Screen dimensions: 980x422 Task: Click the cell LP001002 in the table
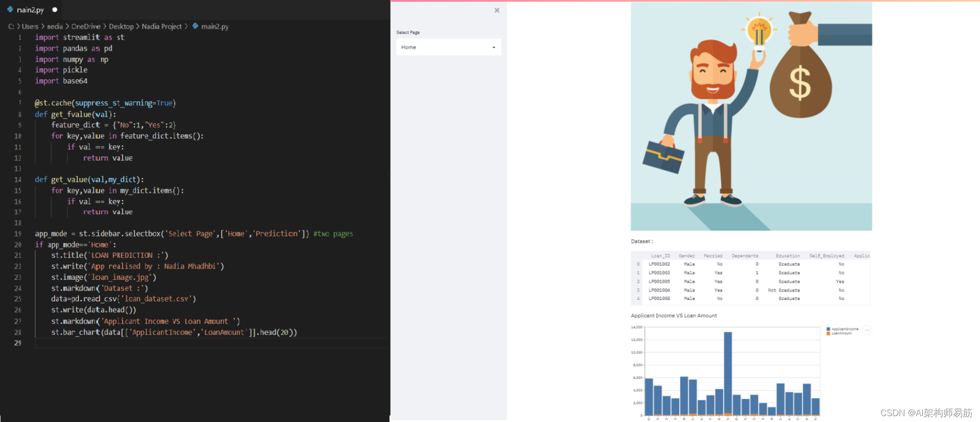point(659,264)
